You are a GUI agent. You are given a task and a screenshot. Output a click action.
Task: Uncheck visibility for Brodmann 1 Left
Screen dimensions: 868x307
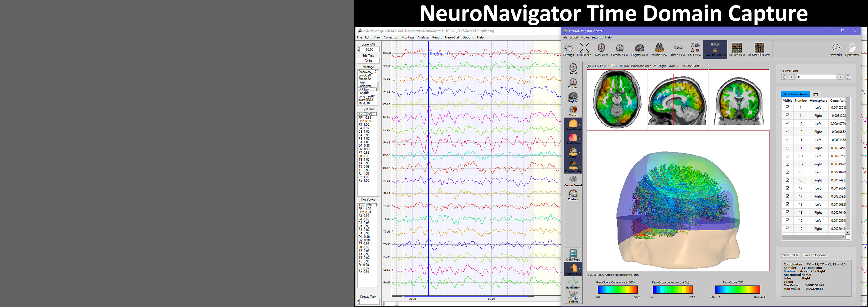pos(787,107)
